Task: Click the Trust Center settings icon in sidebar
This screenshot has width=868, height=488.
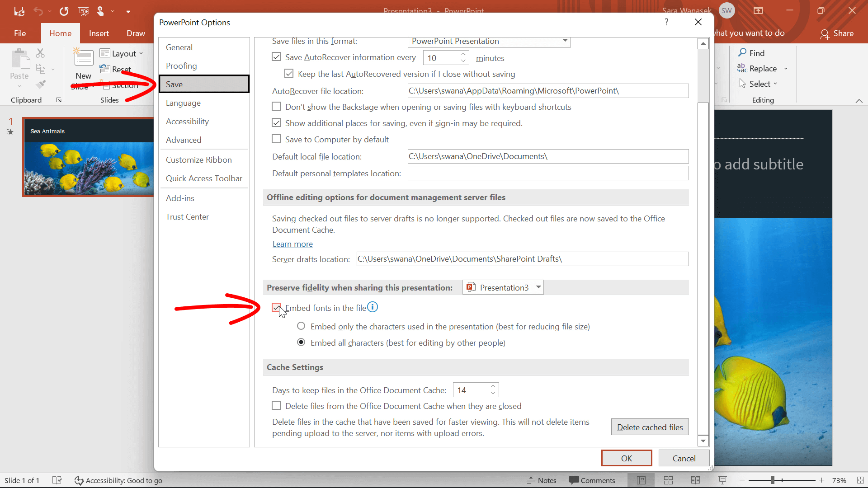Action: click(x=187, y=216)
